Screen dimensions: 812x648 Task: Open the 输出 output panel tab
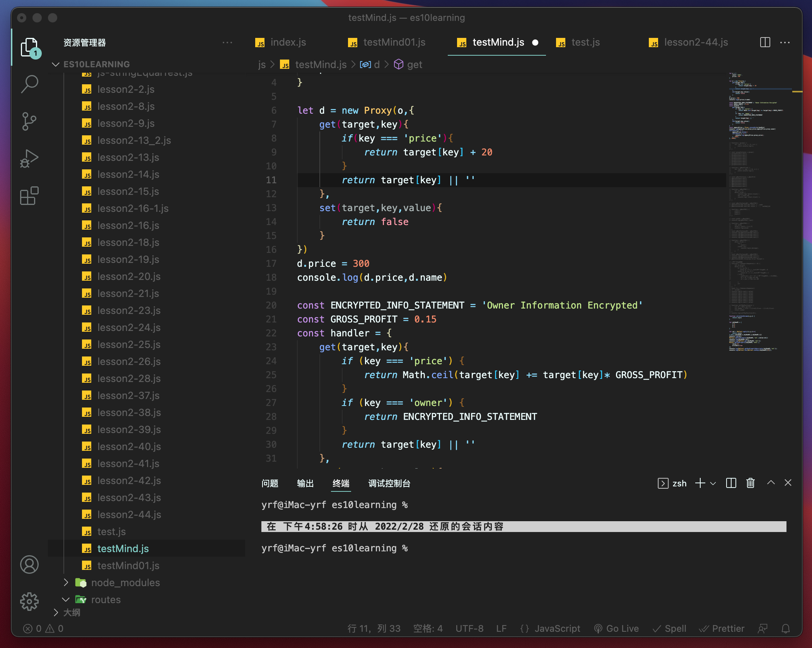point(305,483)
